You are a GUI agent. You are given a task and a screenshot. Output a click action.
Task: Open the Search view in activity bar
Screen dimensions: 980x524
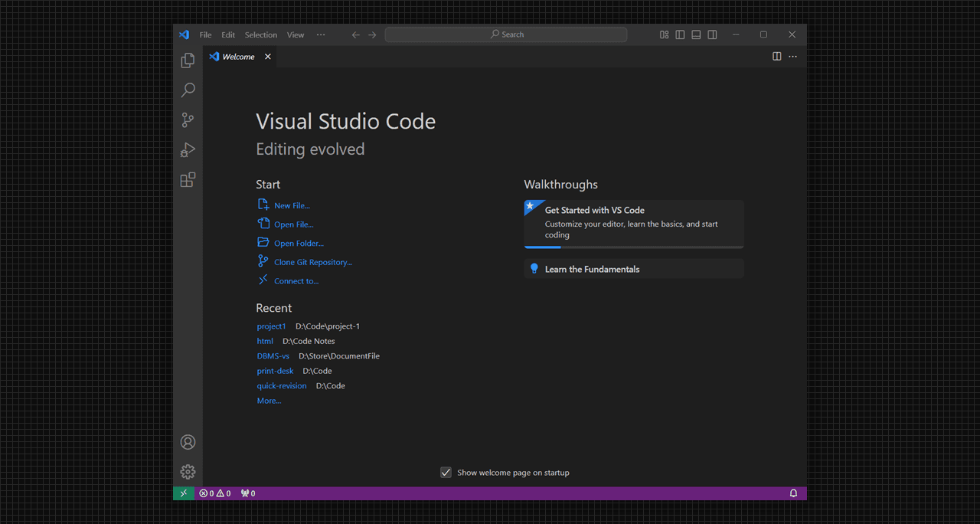coord(188,90)
